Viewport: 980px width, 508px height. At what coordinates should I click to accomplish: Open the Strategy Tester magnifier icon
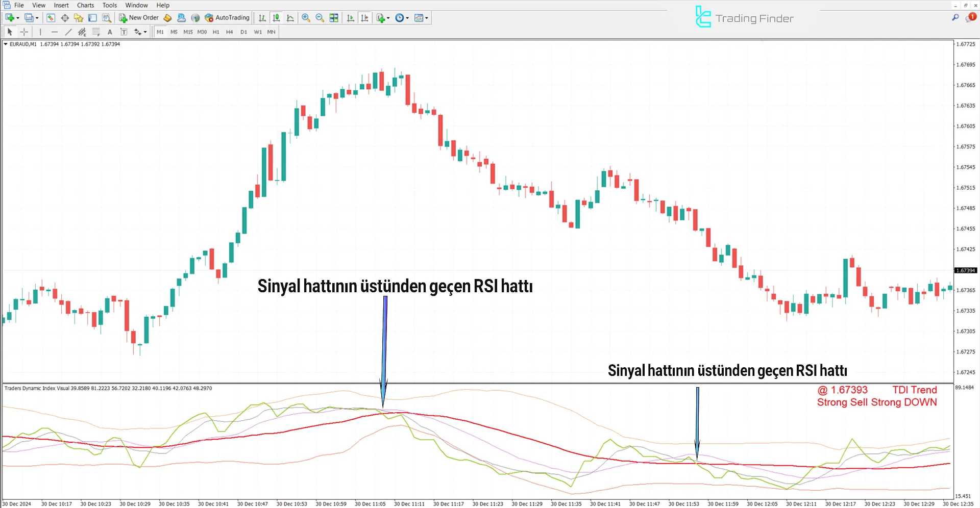pos(106,18)
